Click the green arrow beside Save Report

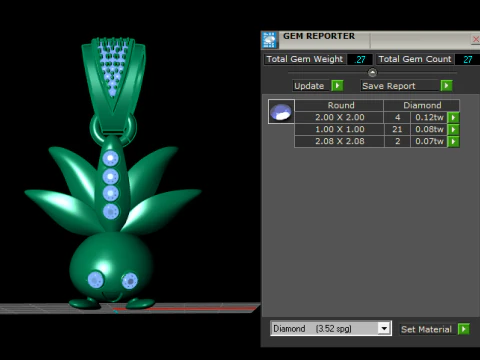(446, 86)
